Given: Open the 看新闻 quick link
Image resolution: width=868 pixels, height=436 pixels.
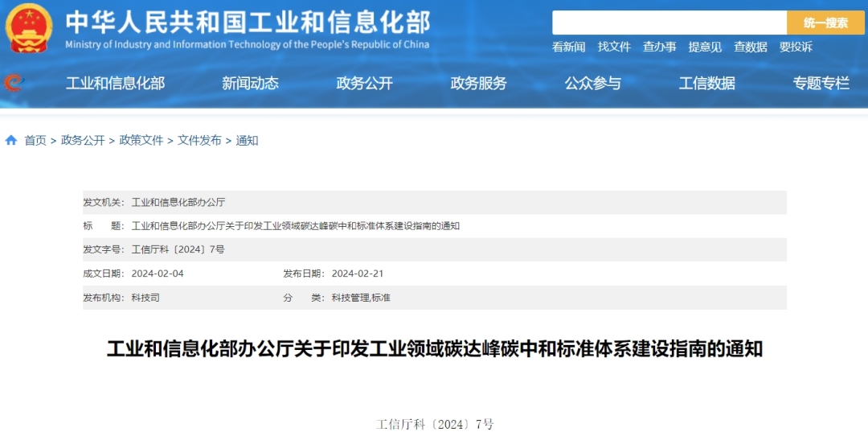Looking at the screenshot, I should pos(568,47).
